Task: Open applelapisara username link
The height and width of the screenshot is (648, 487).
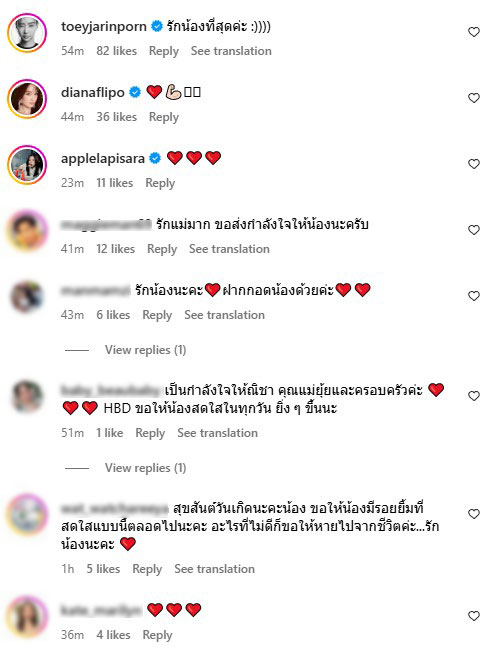Action: [x=103, y=158]
